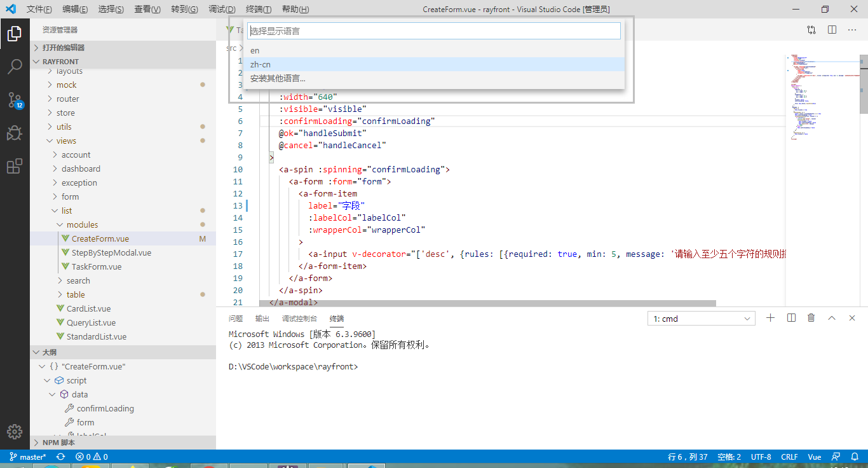Open the 查看(V) menu

[148, 9]
